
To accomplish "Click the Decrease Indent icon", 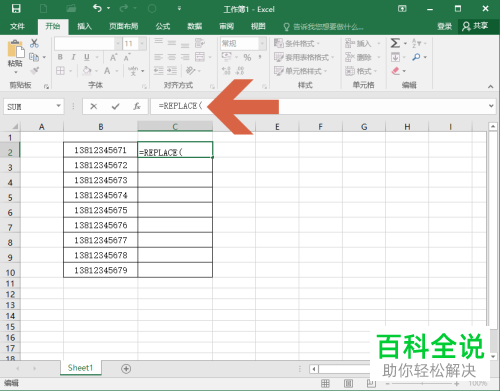I will [x=158, y=71].
